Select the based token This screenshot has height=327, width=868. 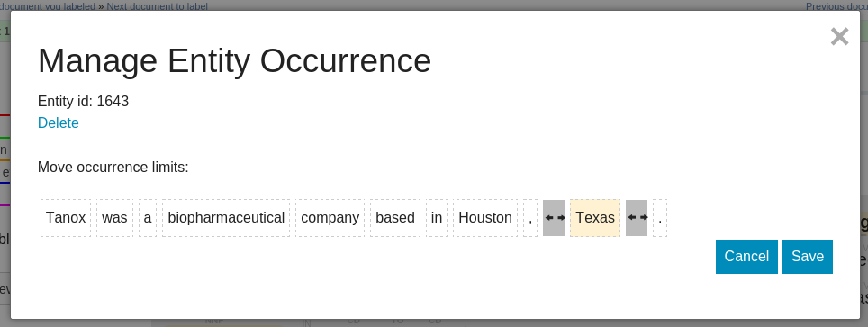(x=395, y=218)
